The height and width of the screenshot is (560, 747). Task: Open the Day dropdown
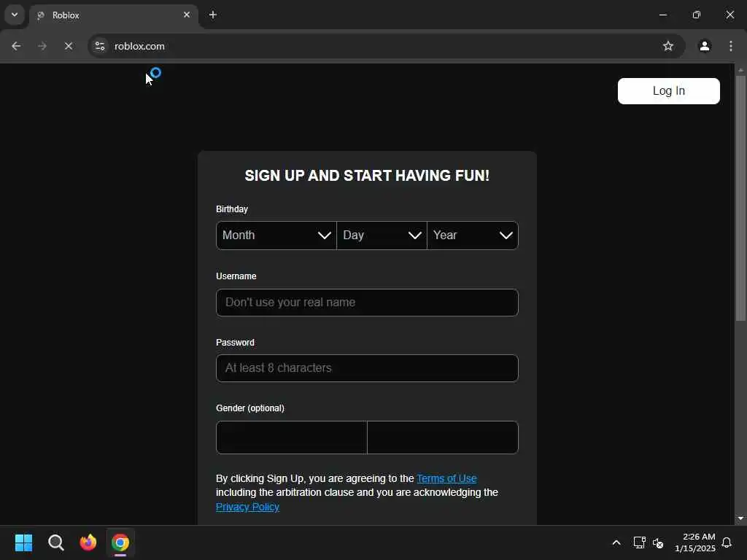click(382, 236)
